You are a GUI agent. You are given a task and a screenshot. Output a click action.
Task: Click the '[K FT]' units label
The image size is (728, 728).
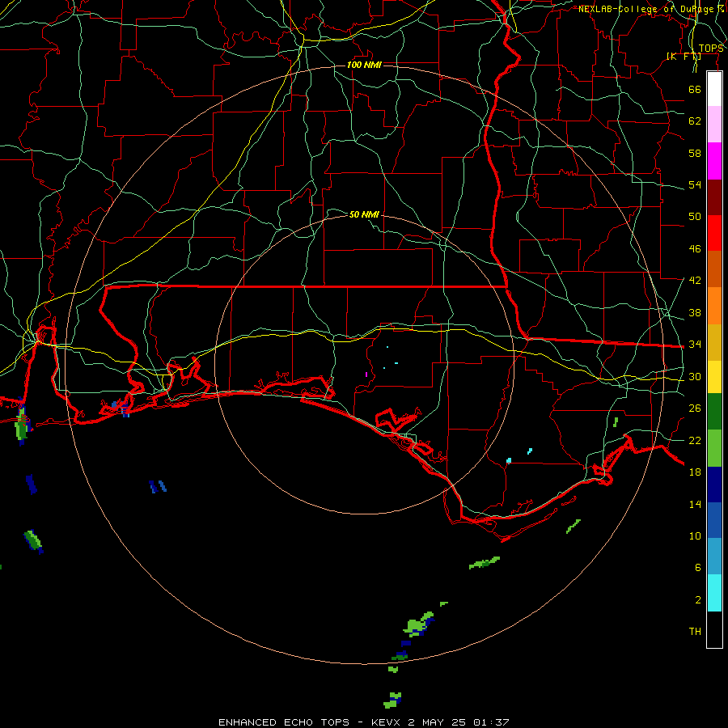(684, 56)
